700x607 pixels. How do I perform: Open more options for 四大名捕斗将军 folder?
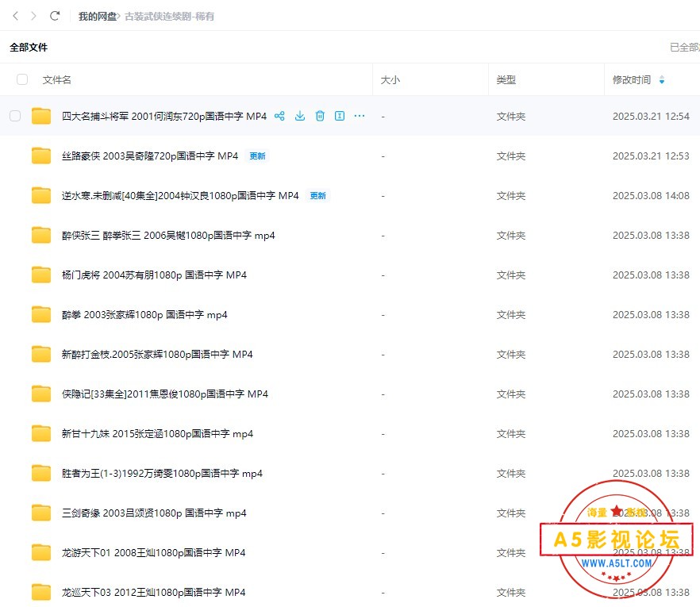coord(360,116)
